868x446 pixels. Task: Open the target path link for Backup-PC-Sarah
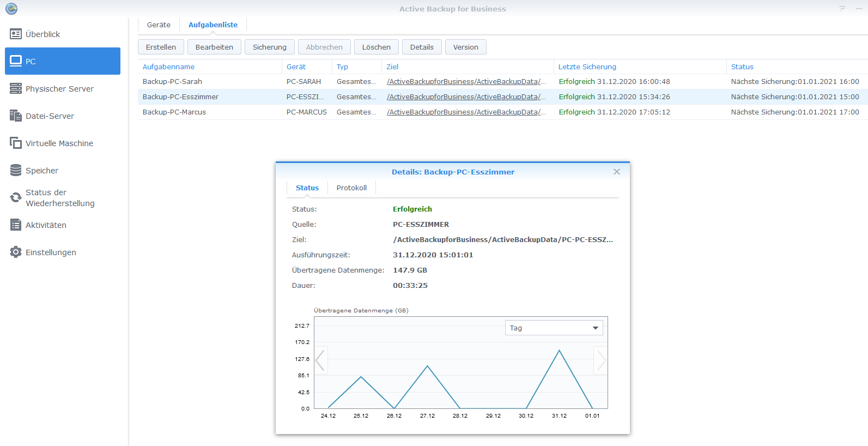[466, 82]
